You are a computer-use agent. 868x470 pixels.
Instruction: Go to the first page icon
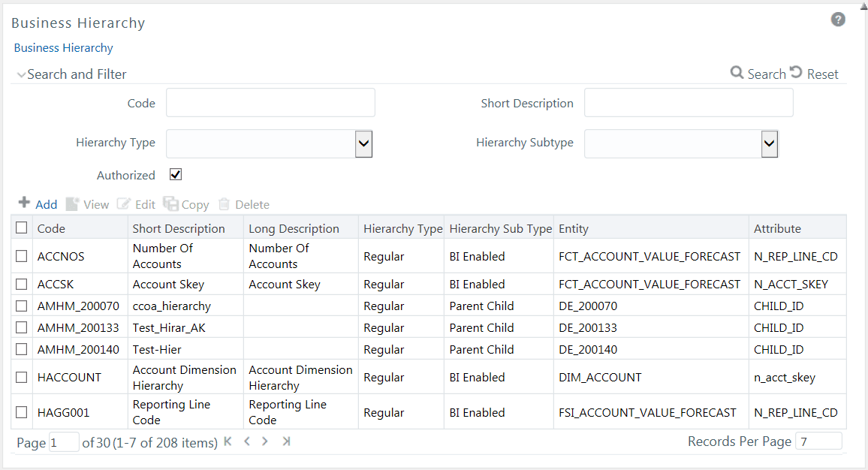click(228, 441)
